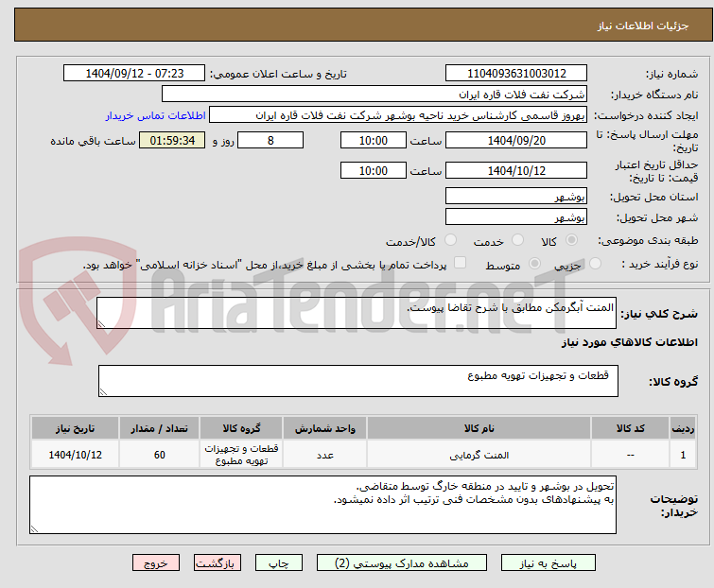714x588 pixels.
Task: Click the group cell قطعات و تجهیزات تهویه مطبوع in table
Action: [241, 455]
